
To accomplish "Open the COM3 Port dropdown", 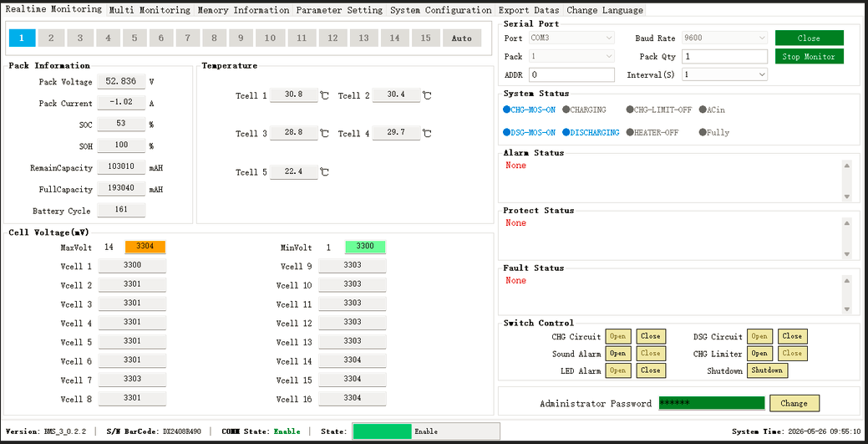I will pos(571,38).
